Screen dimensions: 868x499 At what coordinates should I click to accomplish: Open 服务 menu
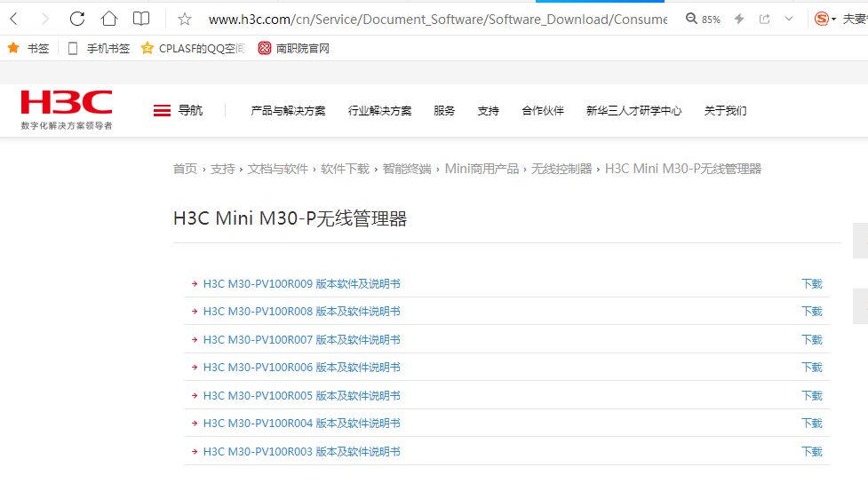tap(444, 111)
